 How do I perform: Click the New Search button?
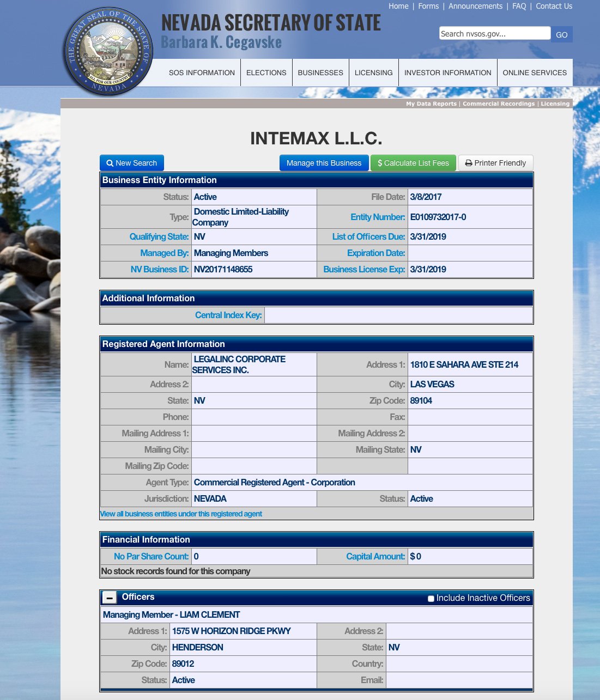point(131,163)
